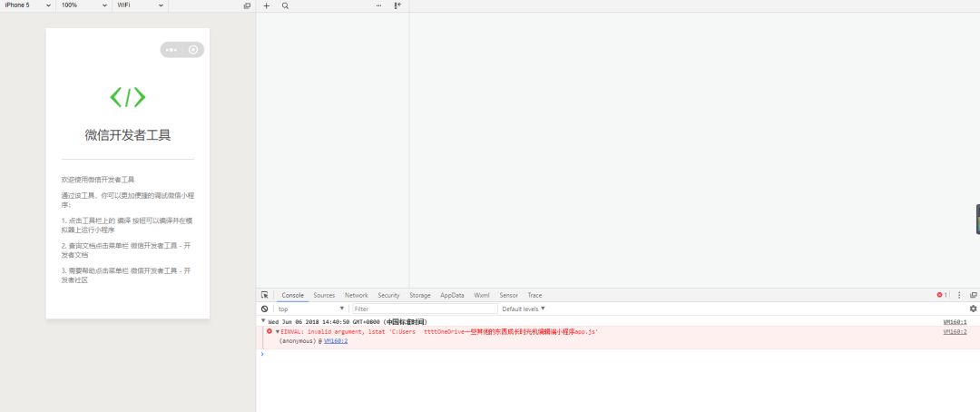Click the search magnifier icon in editor
The height and width of the screenshot is (412, 980).
click(x=285, y=5)
